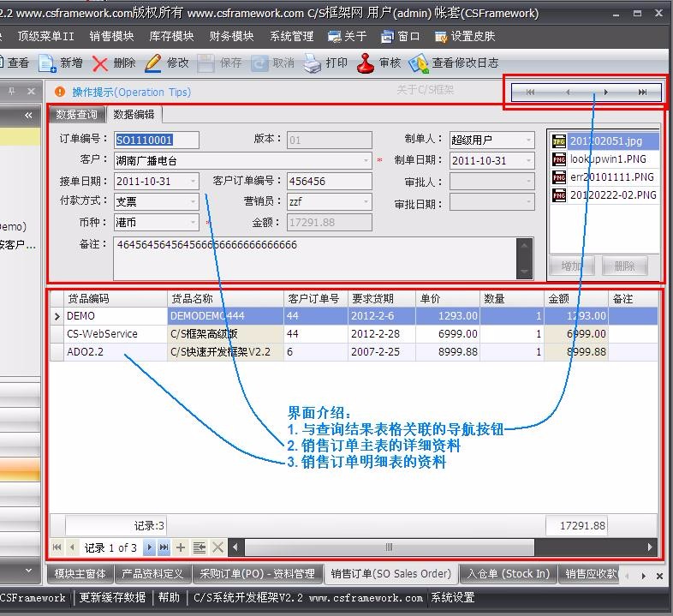Open the 审批日期 dropdown
Viewport: 673px width, 616px height.
529,202
